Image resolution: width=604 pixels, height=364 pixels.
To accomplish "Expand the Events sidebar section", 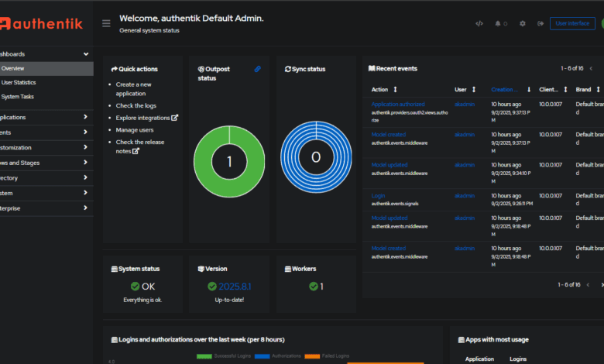I will coord(46,132).
